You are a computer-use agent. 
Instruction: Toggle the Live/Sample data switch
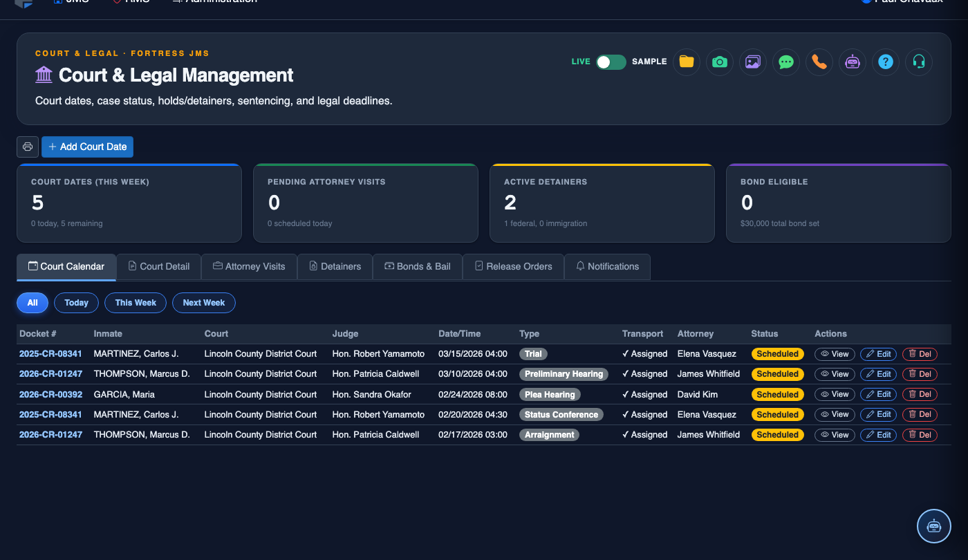(x=611, y=62)
